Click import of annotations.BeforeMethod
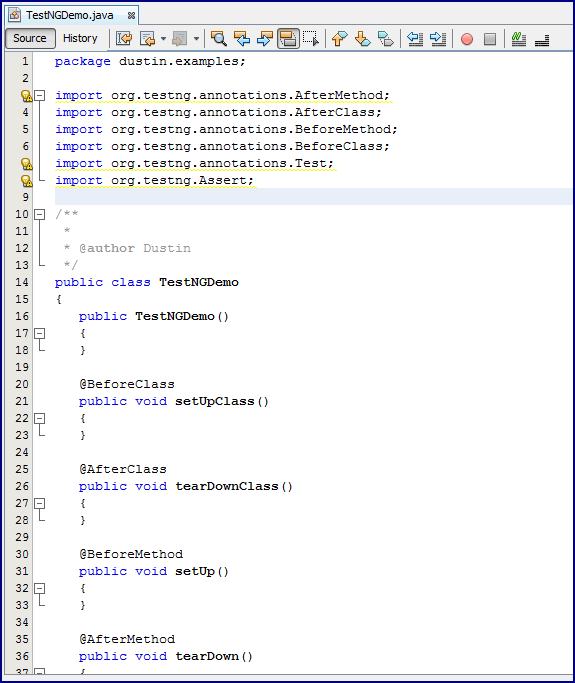 226,129
